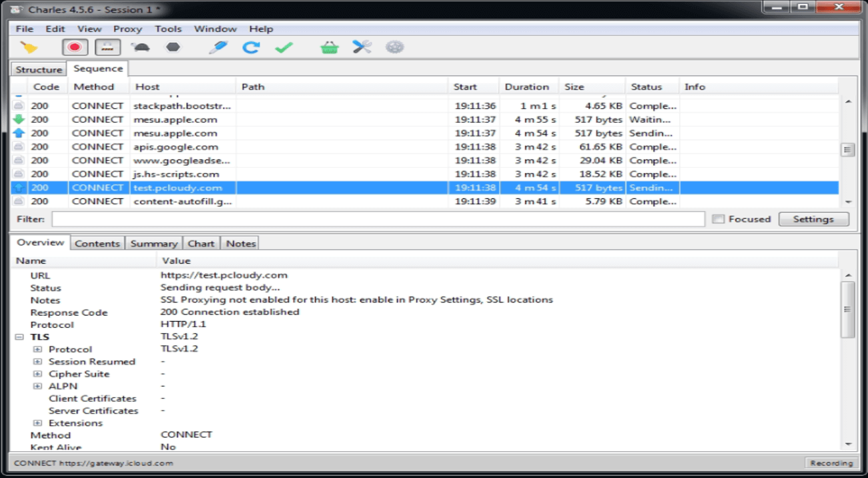
Task: Click the icon on apis.google.com row
Action: 19,147
